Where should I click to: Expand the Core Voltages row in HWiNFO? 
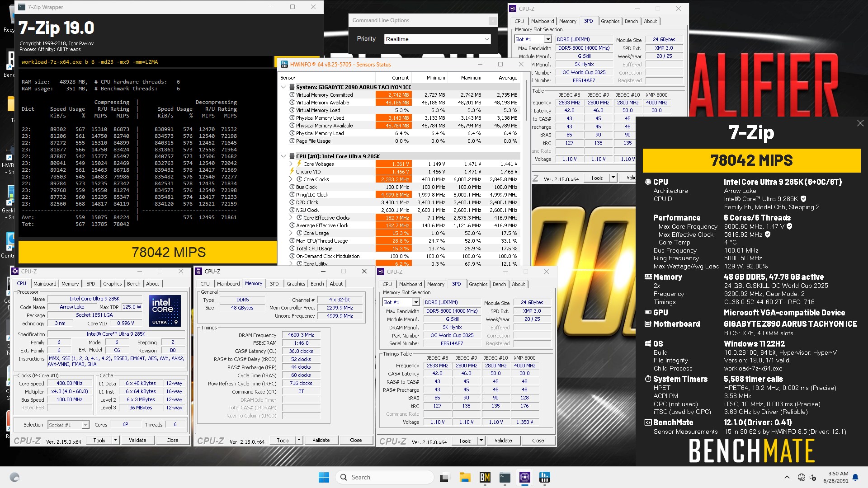coord(291,164)
